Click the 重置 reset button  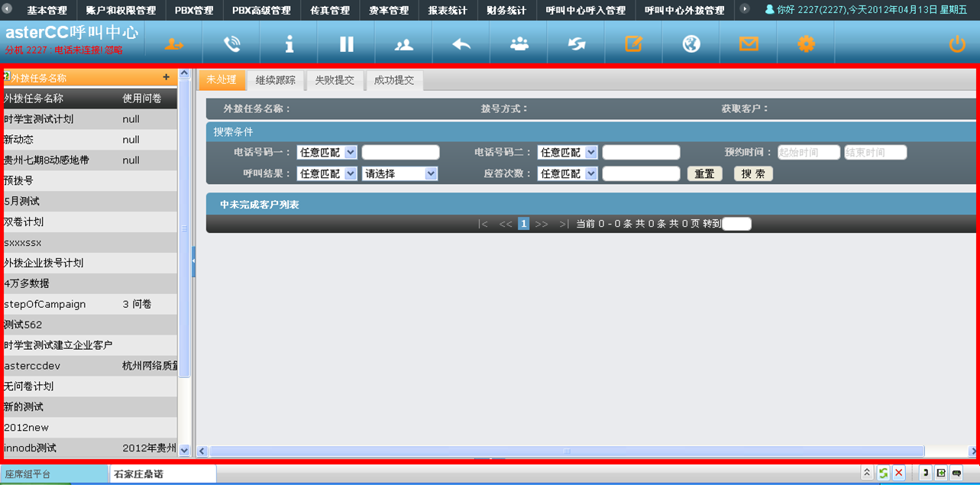pyautogui.click(x=704, y=174)
